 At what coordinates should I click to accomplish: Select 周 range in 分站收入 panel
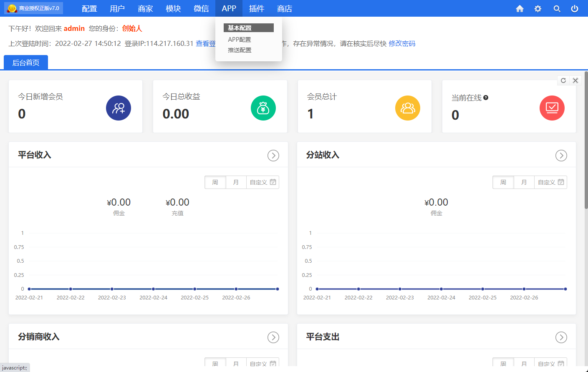click(x=503, y=182)
